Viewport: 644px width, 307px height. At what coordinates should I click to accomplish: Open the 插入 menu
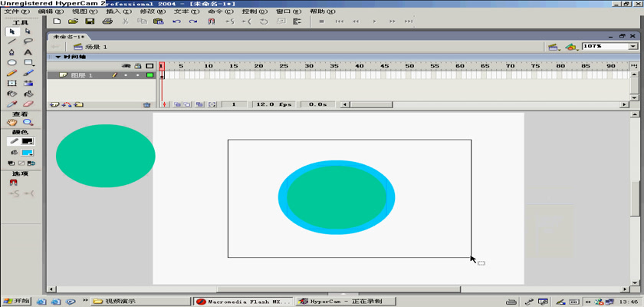coord(119,12)
